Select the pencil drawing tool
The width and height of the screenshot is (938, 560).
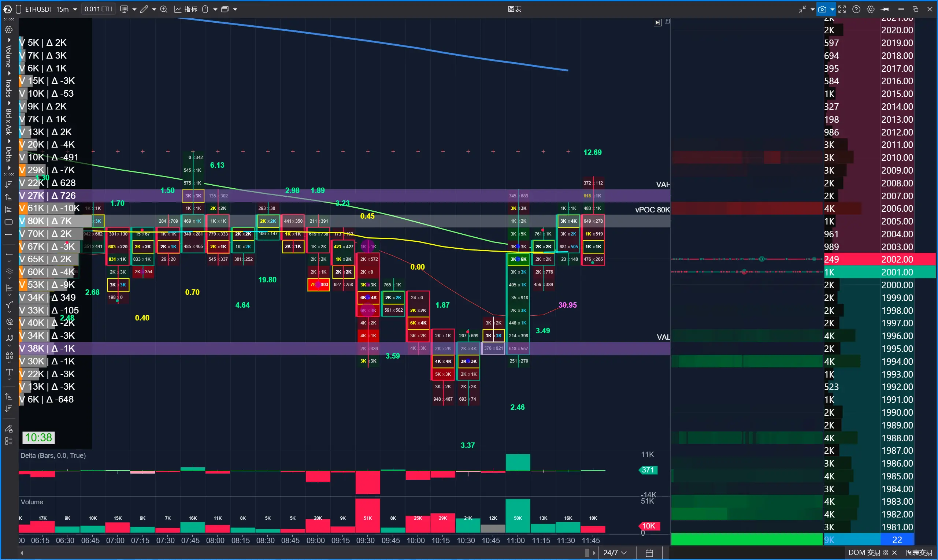tap(144, 9)
